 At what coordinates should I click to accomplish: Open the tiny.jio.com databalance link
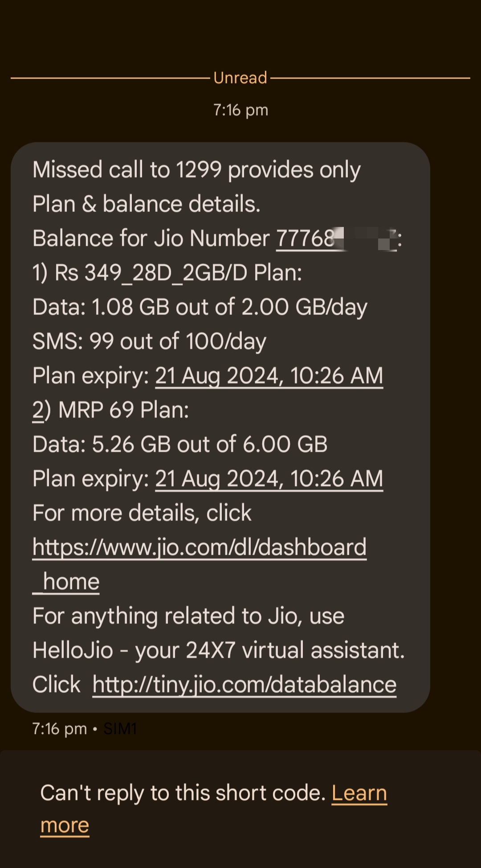(x=244, y=684)
